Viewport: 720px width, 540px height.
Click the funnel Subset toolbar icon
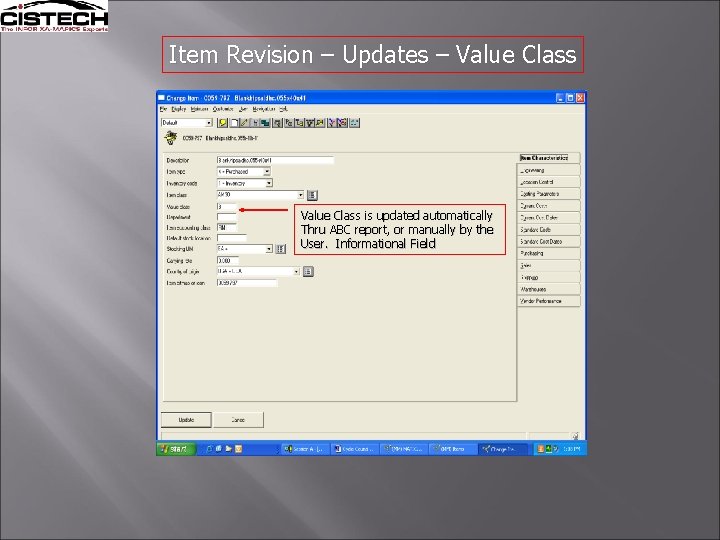pyautogui.click(x=310, y=123)
